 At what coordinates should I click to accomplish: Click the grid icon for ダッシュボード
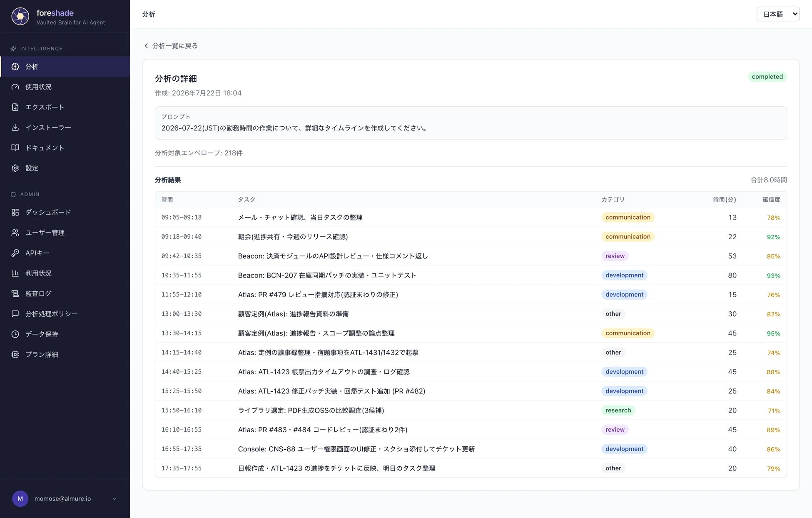(15, 212)
